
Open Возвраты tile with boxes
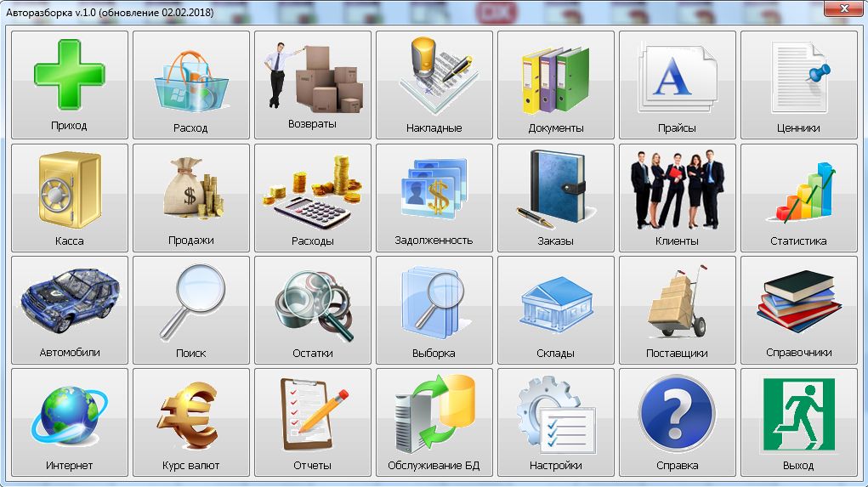tap(312, 85)
